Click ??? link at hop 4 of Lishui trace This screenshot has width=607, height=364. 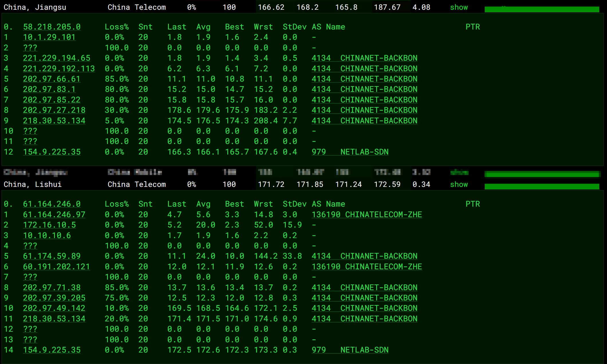30,246
